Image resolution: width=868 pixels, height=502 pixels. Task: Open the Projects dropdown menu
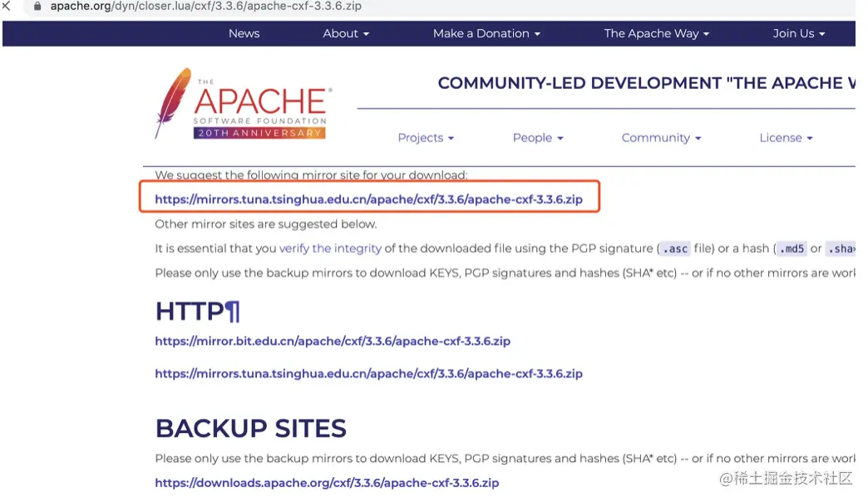426,138
